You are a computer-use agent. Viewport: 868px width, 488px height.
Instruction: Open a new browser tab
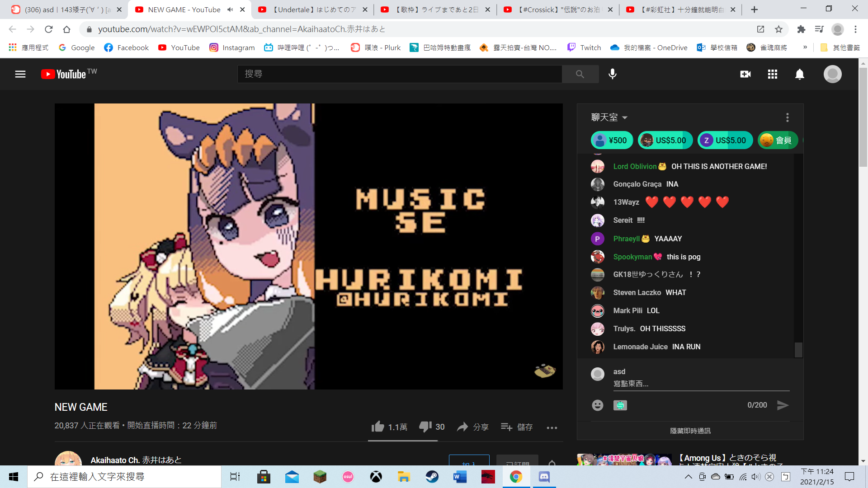[754, 9]
